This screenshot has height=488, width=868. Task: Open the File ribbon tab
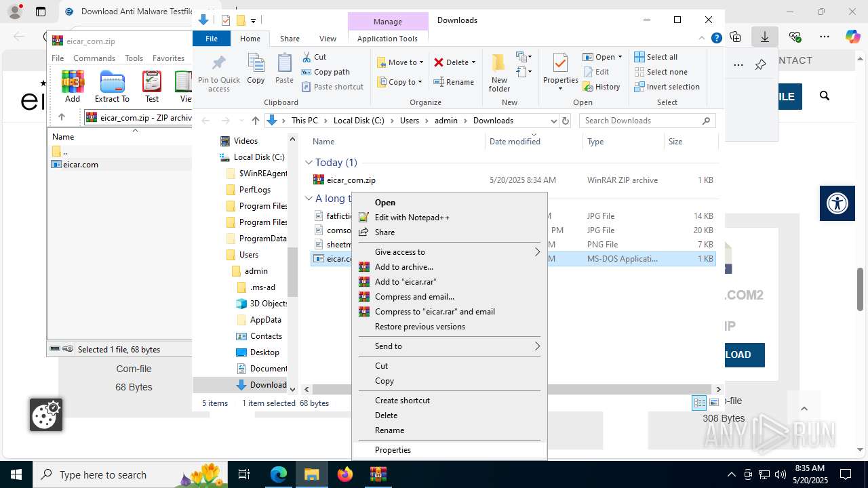[x=212, y=39]
